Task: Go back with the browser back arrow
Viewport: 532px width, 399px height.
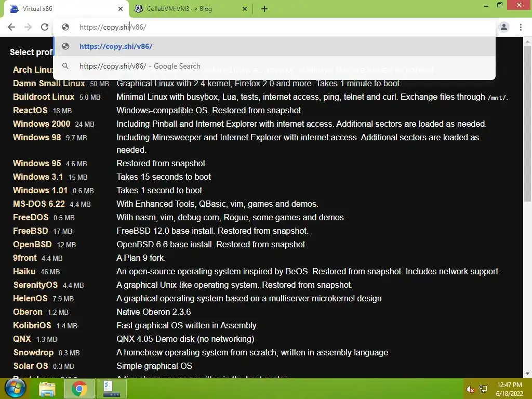Action: click(11, 27)
